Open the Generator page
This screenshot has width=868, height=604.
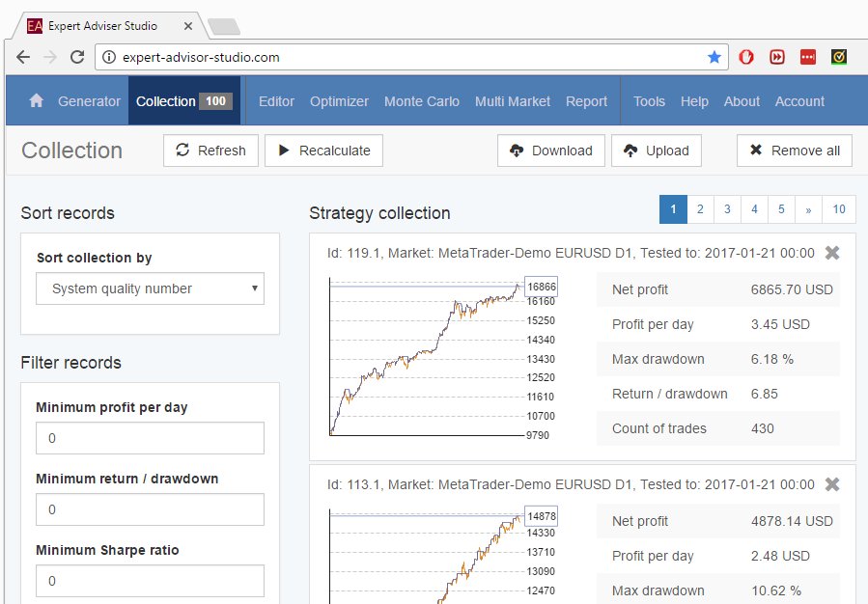point(89,101)
